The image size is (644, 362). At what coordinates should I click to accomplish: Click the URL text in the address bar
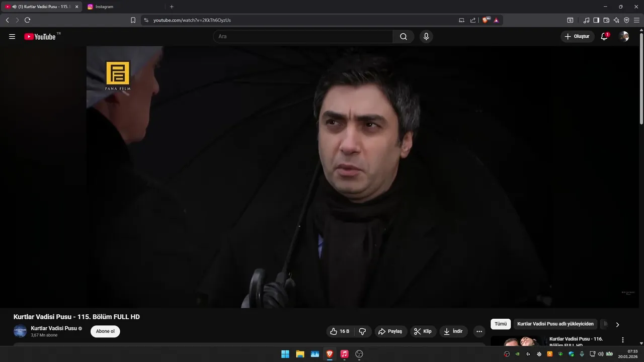(x=192, y=20)
